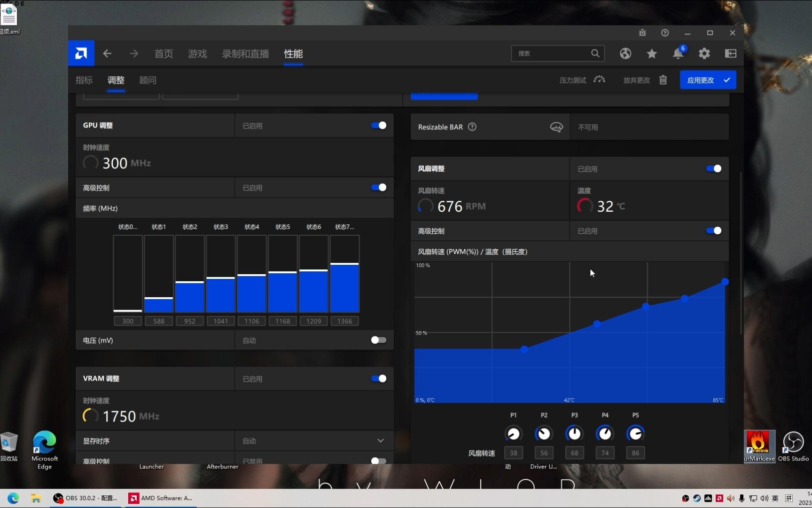Open the bug report icon
The width and height of the screenshot is (812, 508).
tap(642, 33)
